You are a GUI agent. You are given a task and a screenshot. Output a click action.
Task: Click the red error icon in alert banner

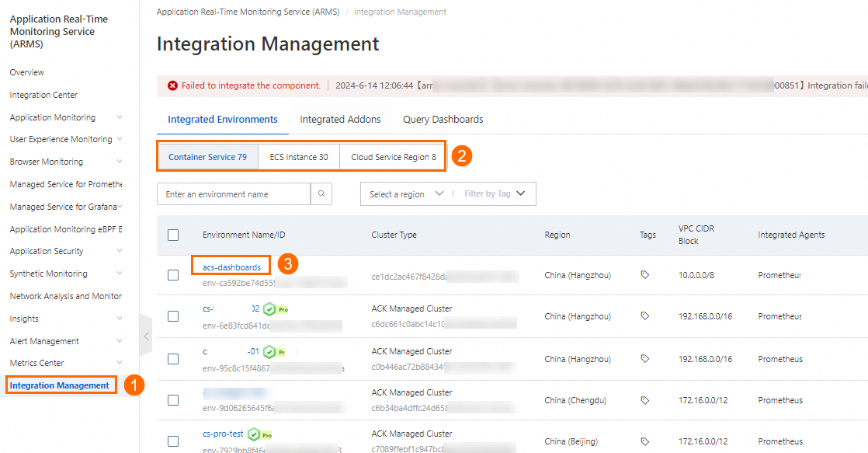[172, 85]
